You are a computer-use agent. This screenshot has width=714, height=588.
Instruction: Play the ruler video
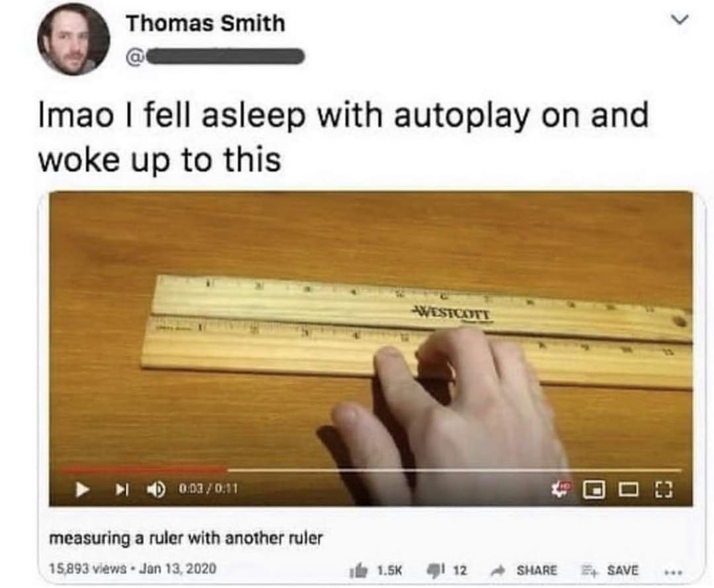[82, 490]
